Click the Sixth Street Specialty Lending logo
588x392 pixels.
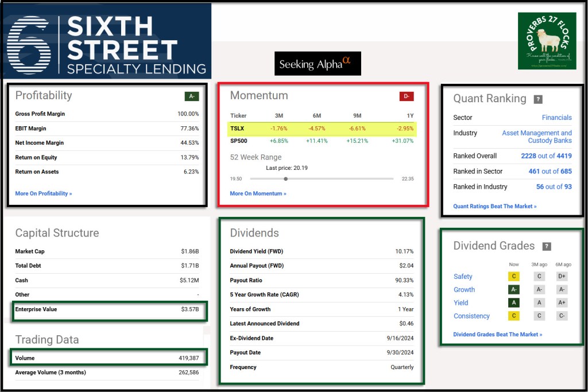[x=106, y=41]
